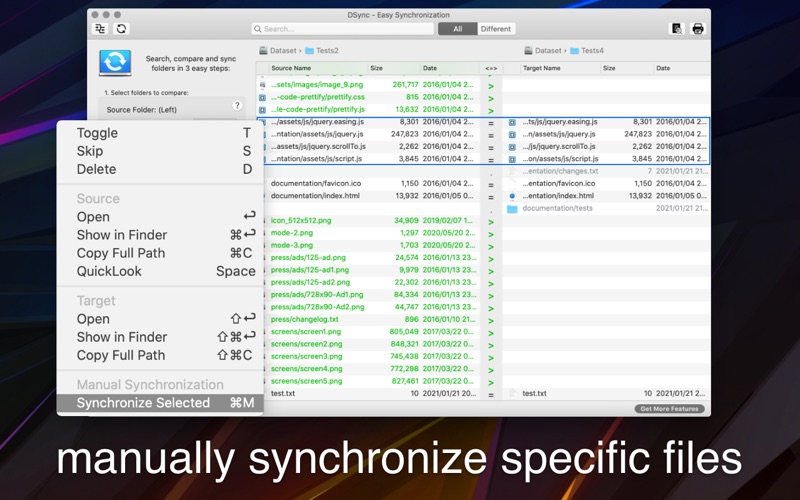Viewport: 800px width, 500px height.
Task: Click sync arrow for icon_512x512.png row
Action: pyautogui.click(x=491, y=222)
